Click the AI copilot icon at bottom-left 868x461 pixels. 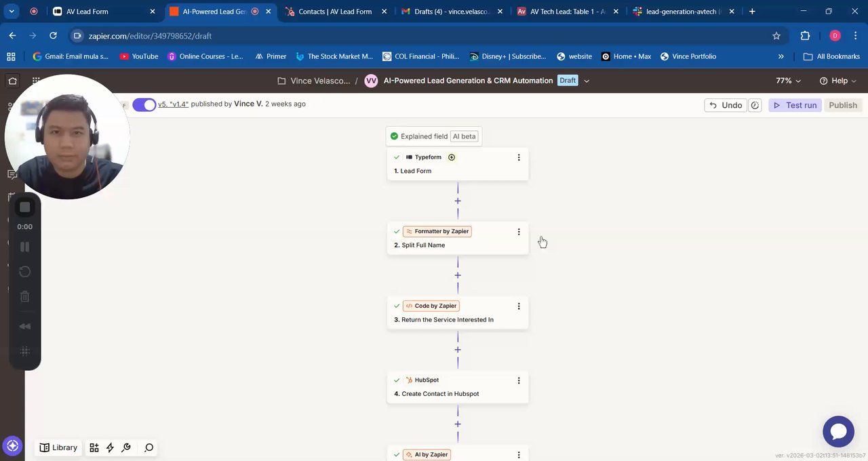click(x=12, y=446)
